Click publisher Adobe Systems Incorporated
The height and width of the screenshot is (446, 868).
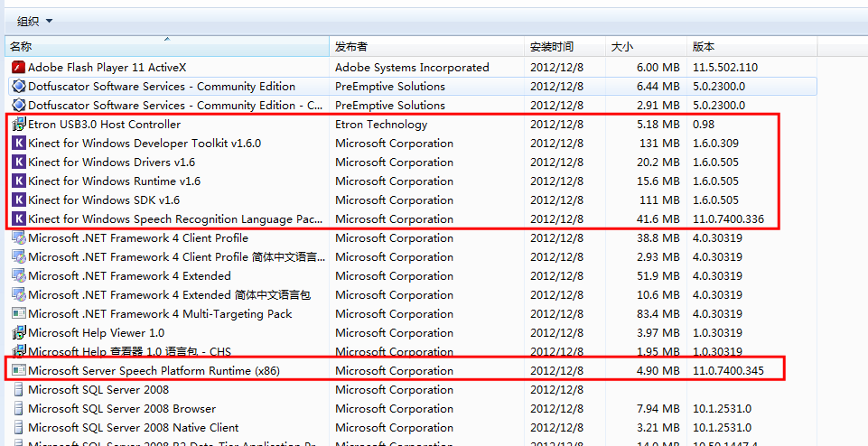pos(412,68)
